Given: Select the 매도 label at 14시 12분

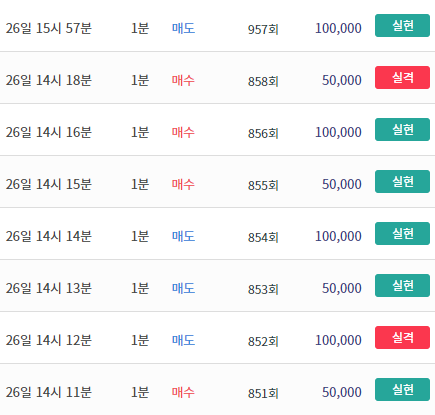Looking at the screenshot, I should (x=183, y=340).
